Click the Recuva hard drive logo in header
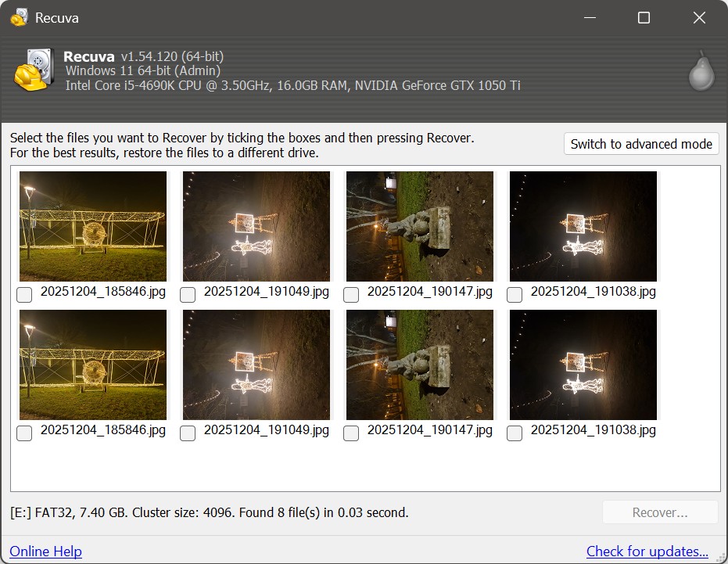The image size is (728, 564). (34, 70)
